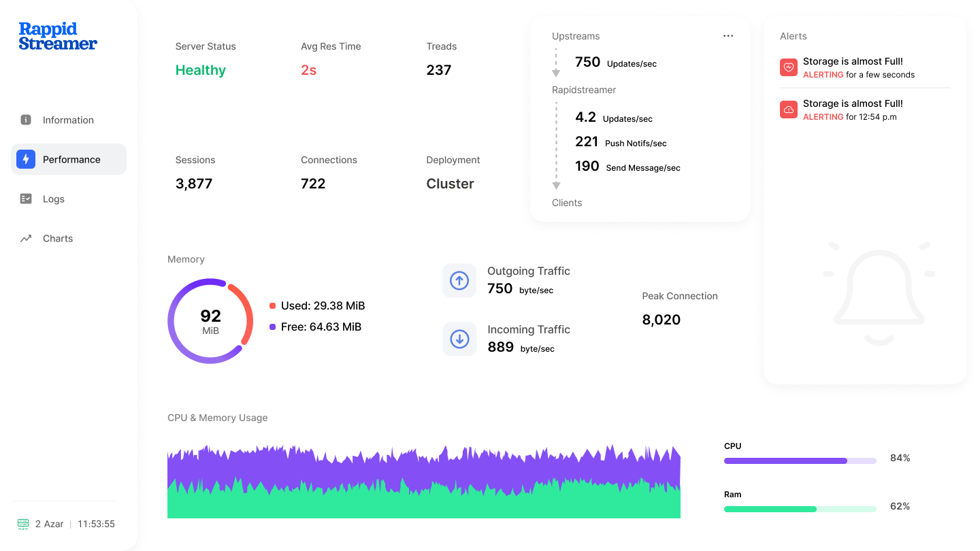Viewport: 980px width, 551px height.
Task: Go to the Charts page
Action: (58, 239)
